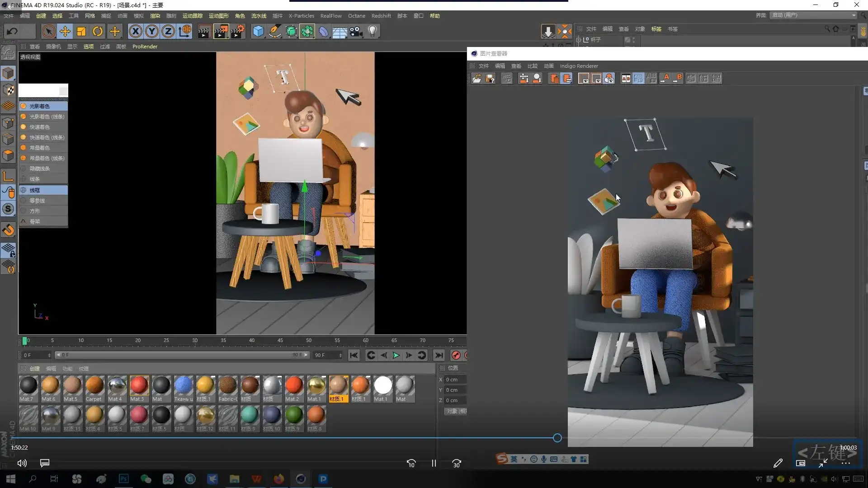The image size is (868, 488).
Task: Expand the 杯子 object tree node
Action: click(578, 40)
